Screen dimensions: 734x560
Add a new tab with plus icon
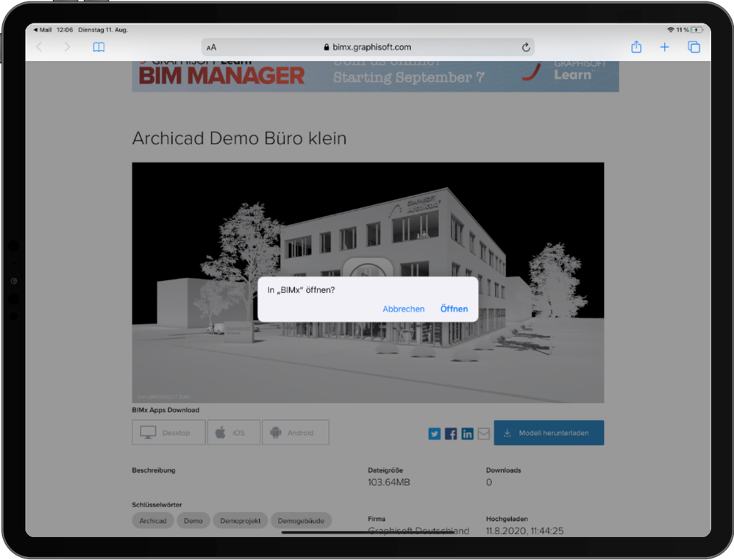664,47
